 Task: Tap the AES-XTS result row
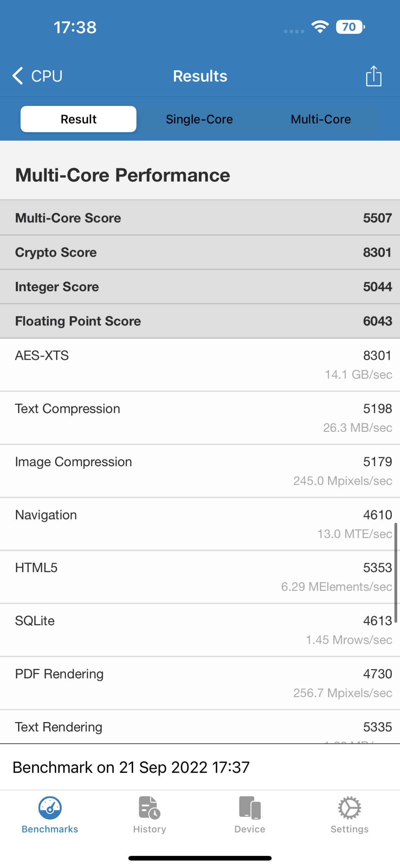(x=200, y=364)
